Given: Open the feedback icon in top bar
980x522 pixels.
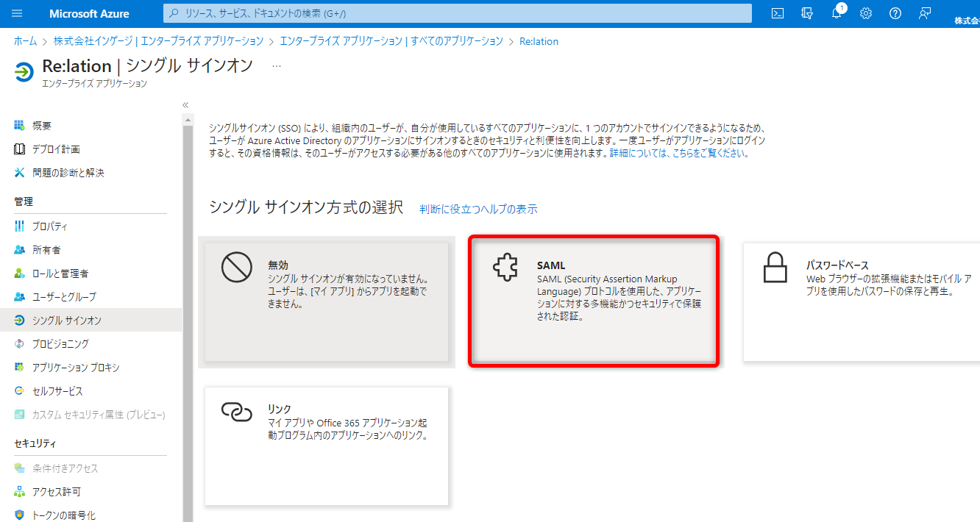Looking at the screenshot, I should 925,13.
